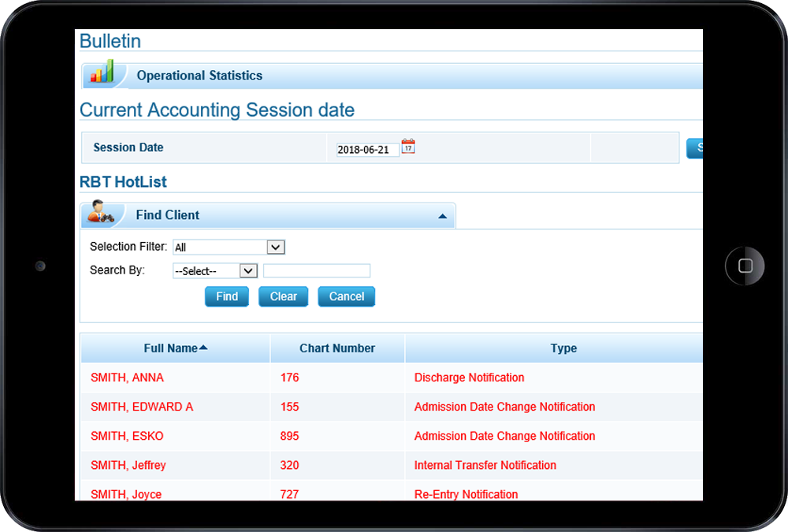Open the Discharge Notification for SMITH, ANNA
The width and height of the screenshot is (788, 532).
click(x=469, y=378)
